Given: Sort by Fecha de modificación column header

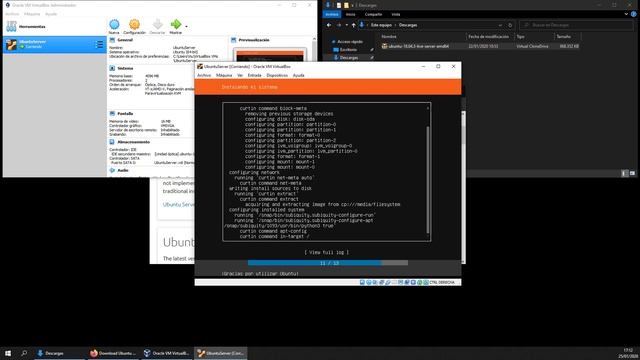Looking at the screenshot, I should click(490, 36).
